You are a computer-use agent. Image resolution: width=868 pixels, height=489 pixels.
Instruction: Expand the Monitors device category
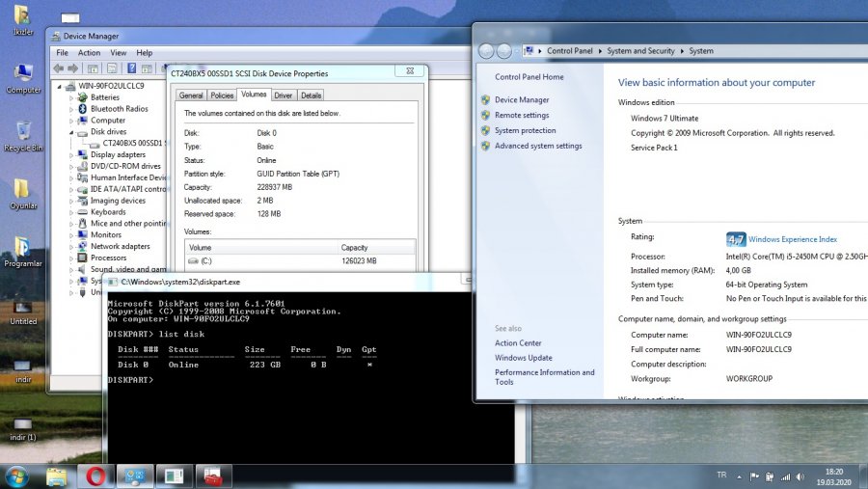point(71,235)
